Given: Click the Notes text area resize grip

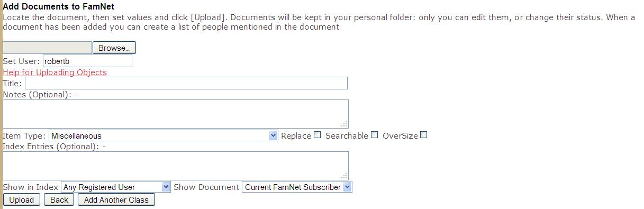Looking at the screenshot, I should coord(344,124).
